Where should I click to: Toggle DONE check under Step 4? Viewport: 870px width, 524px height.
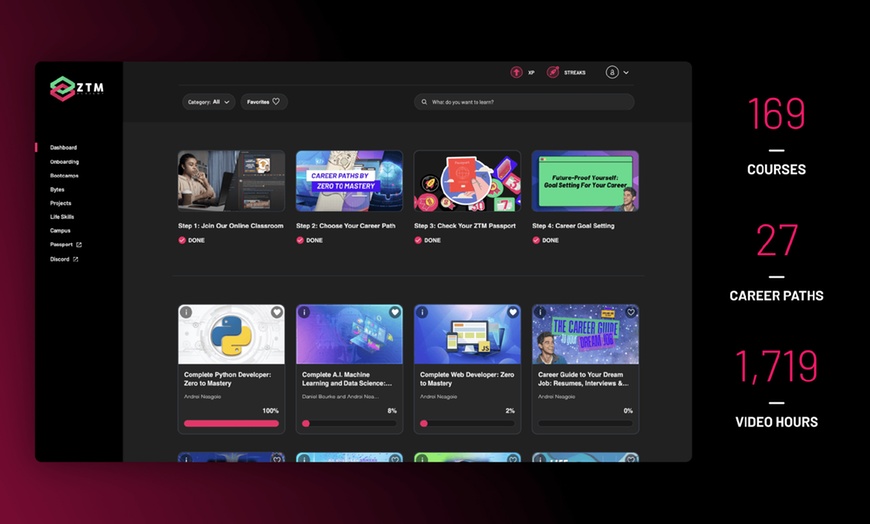(x=536, y=240)
